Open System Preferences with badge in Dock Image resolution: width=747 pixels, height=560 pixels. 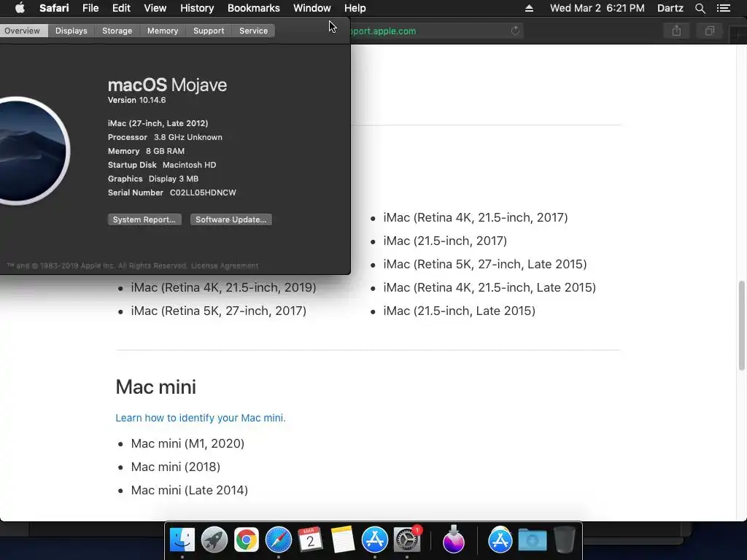[x=407, y=540]
